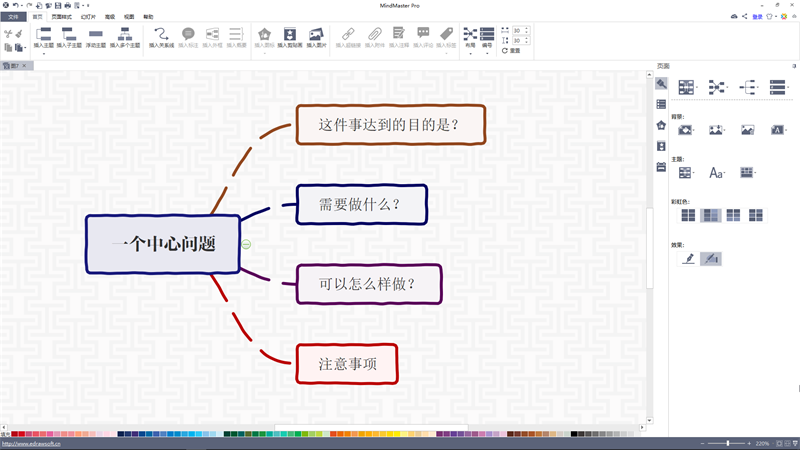
Task: Open the clipart sidebar tab
Action: [661, 146]
